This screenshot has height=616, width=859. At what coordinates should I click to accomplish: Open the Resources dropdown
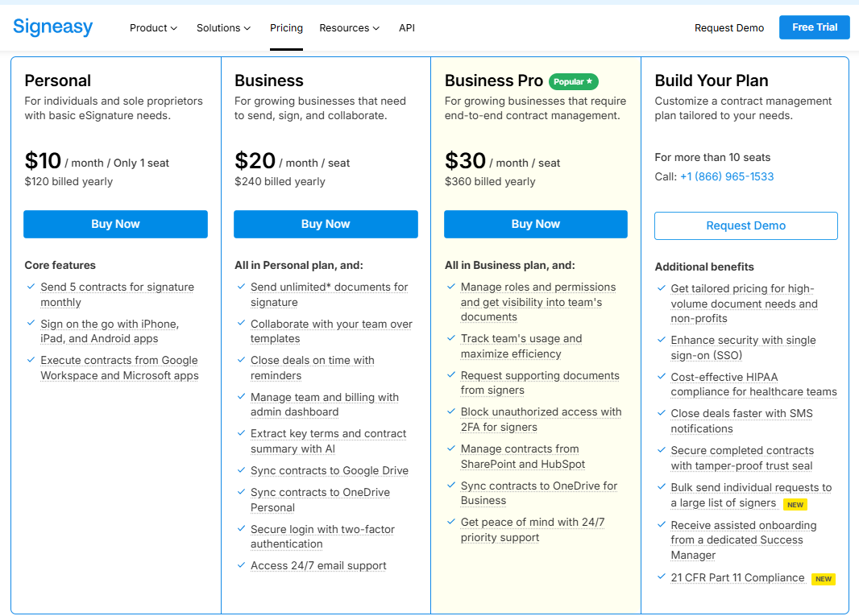coord(349,27)
